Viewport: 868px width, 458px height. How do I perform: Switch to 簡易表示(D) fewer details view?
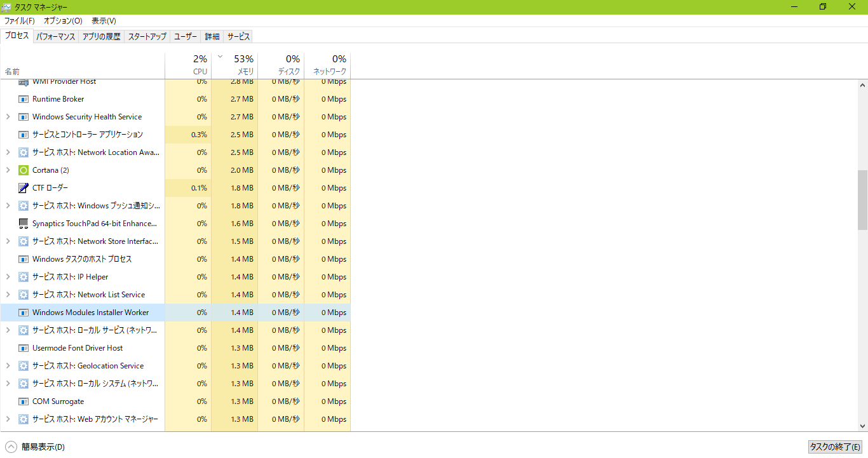36,447
